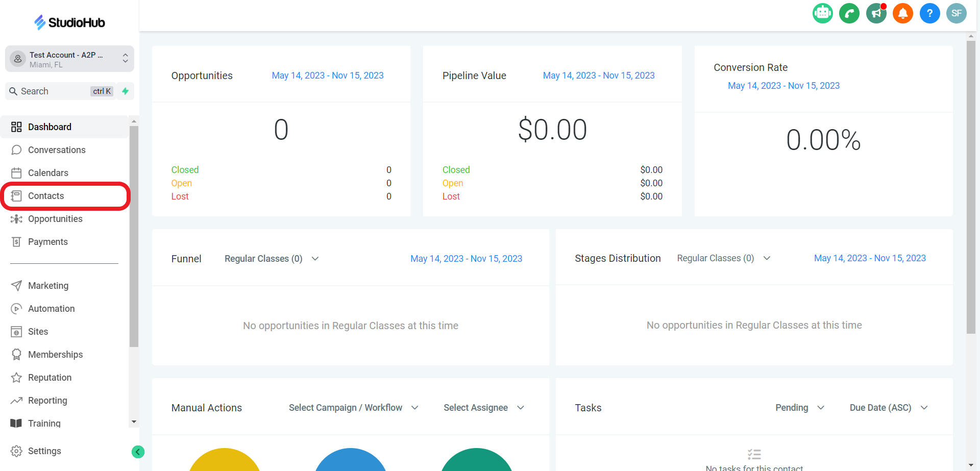Click Closed label in Pipeline Value card
The width and height of the screenshot is (980, 471).
point(456,170)
